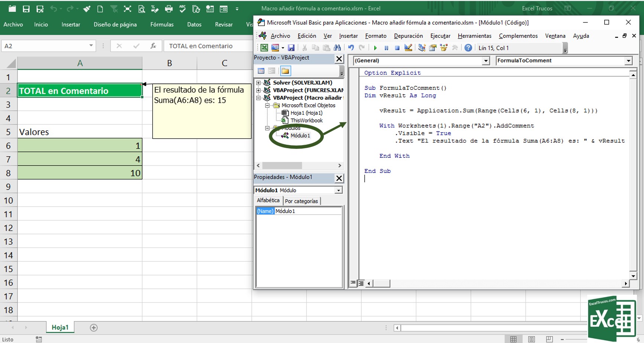
Task: Return to Excel via the View Microsoft Excel icon
Action: (264, 48)
